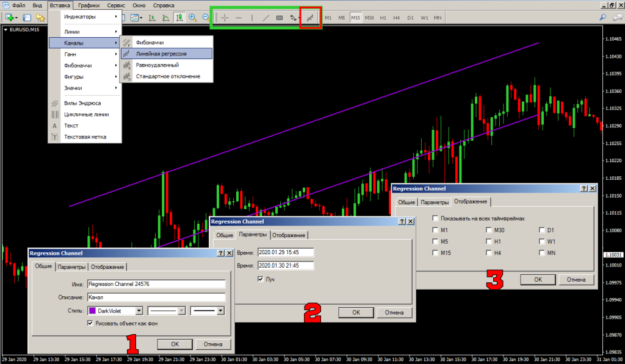Select 'Вилы Эндрюса' from the menu
625x364 pixels.
coord(85,103)
